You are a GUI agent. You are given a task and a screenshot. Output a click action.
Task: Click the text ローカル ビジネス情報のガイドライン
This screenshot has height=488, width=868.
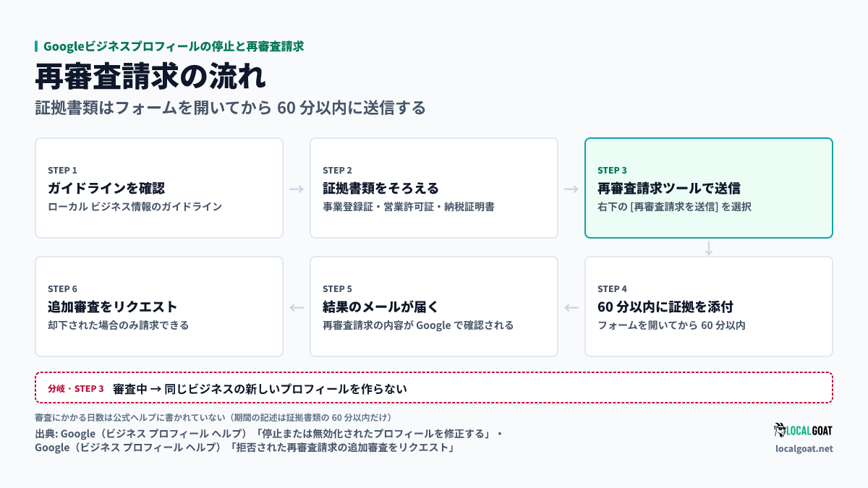tap(135, 207)
